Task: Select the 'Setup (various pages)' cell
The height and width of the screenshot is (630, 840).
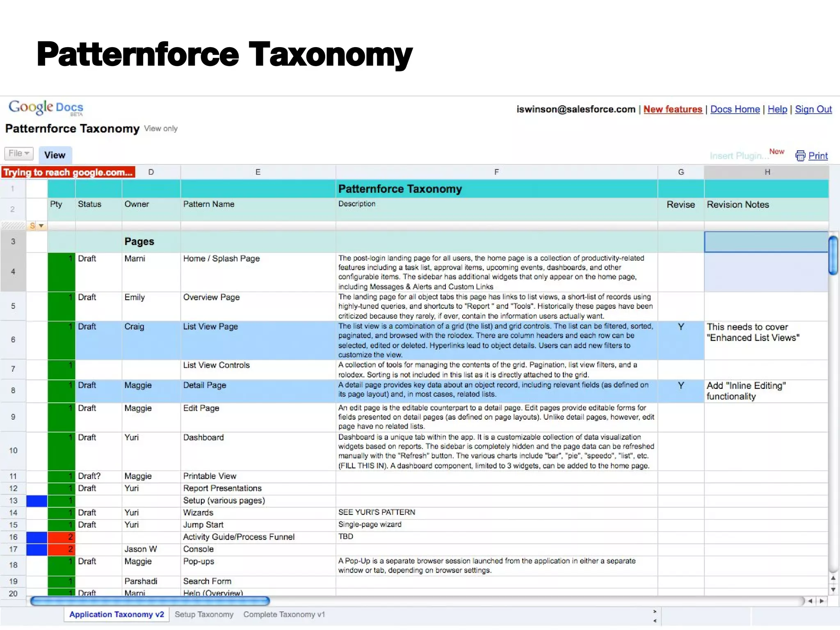Action: point(258,501)
